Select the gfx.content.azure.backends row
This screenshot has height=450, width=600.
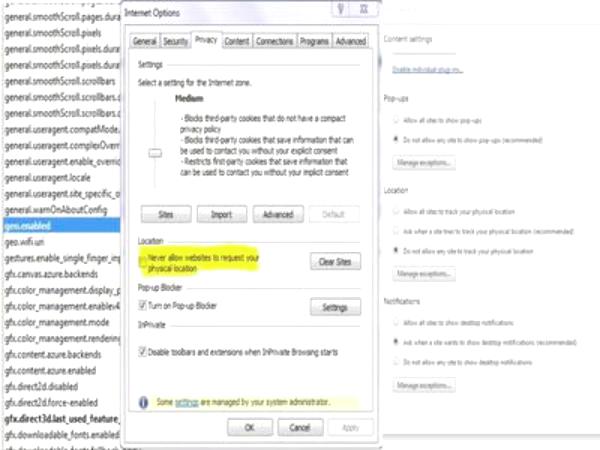pyautogui.click(x=62, y=354)
